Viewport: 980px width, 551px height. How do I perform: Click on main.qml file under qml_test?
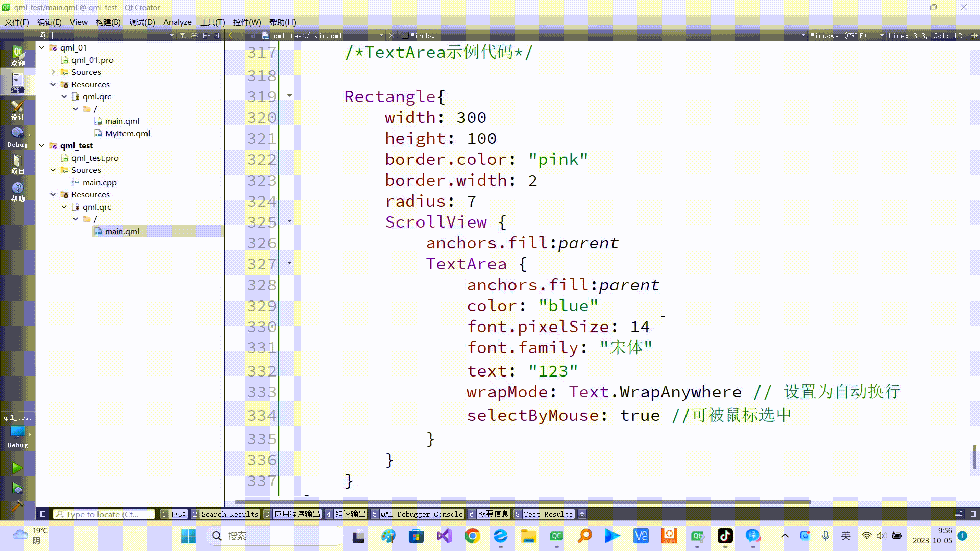(122, 231)
